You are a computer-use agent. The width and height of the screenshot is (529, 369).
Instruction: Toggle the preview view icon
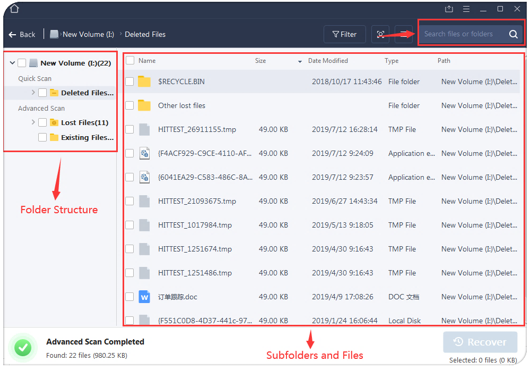point(380,34)
